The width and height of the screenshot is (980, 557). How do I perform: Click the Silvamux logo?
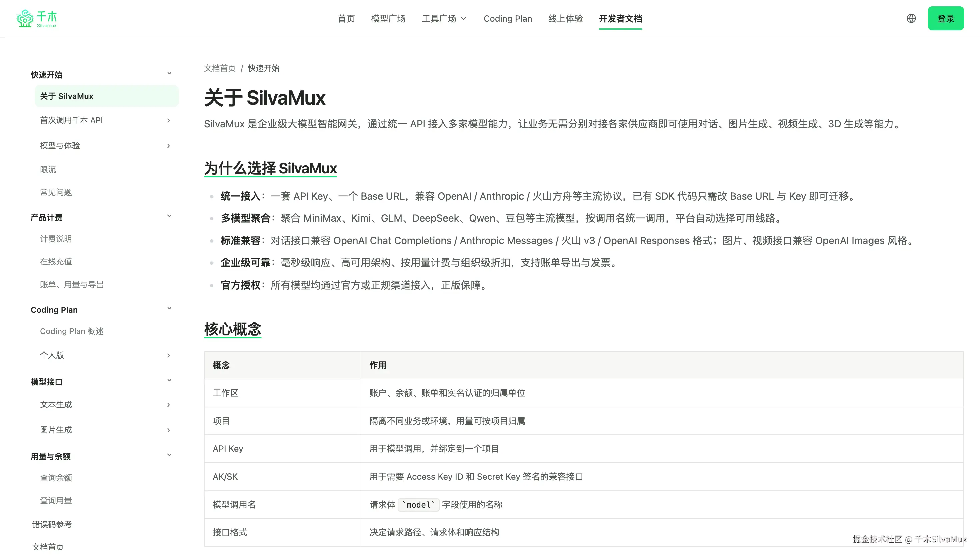pos(37,18)
